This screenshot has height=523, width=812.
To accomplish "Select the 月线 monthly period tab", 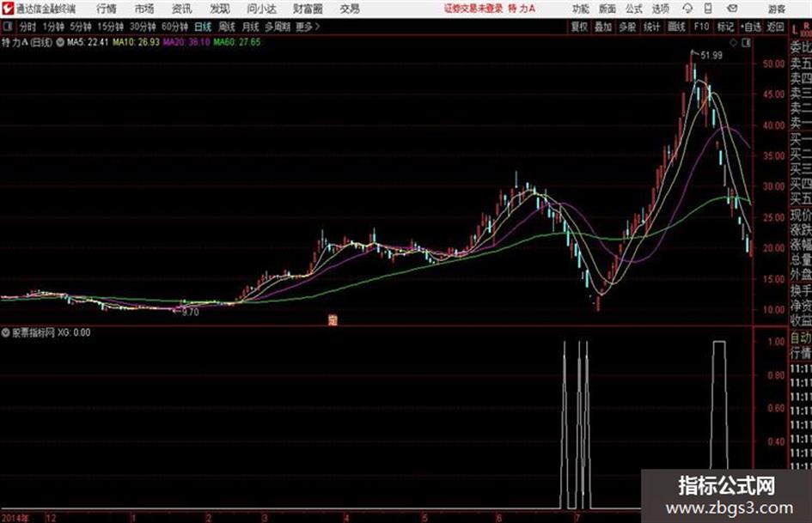I will point(250,27).
